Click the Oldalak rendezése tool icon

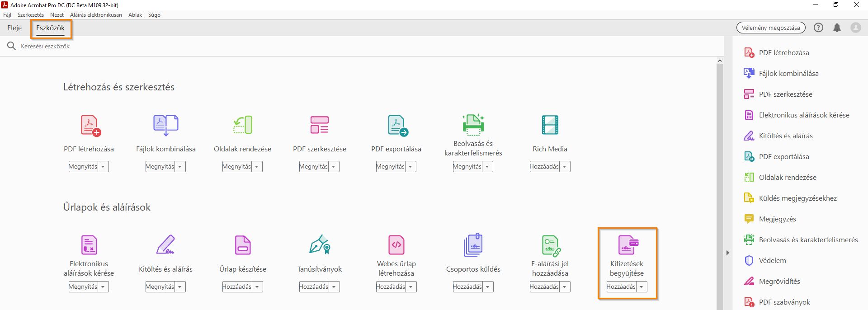243,125
